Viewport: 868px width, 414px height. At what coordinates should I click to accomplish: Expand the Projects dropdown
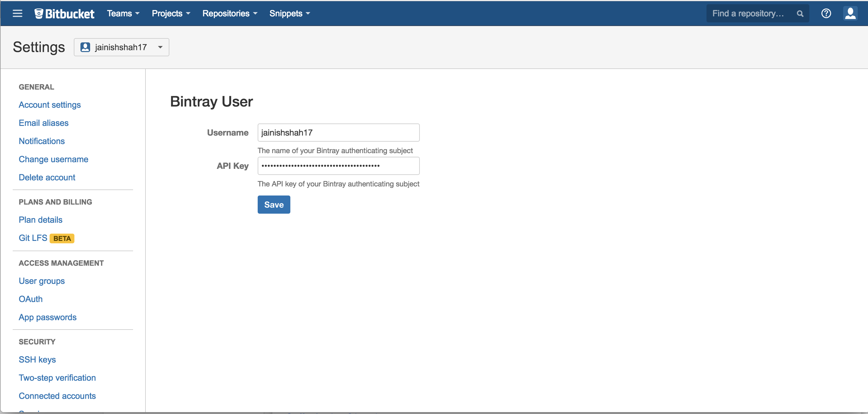171,14
